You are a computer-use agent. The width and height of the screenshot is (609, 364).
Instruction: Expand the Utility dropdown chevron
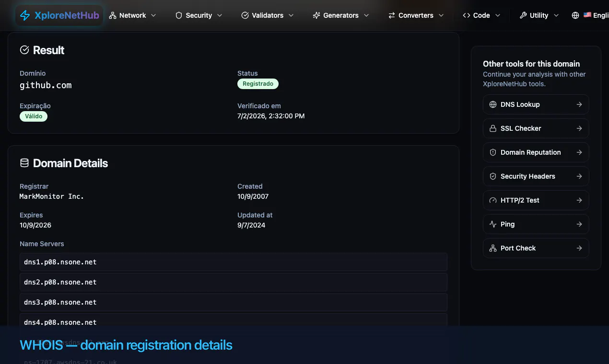(x=556, y=15)
